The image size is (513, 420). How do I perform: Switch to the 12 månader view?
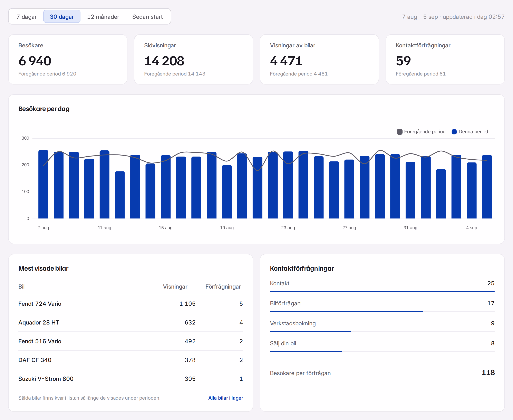point(103,17)
